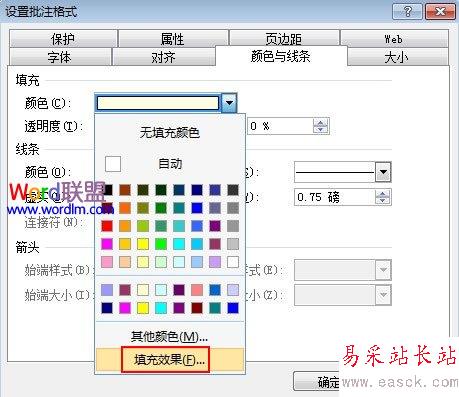The width and height of the screenshot is (459, 397).
Task: Expand the disabled end arrow size dropdown
Action: tap(383, 295)
